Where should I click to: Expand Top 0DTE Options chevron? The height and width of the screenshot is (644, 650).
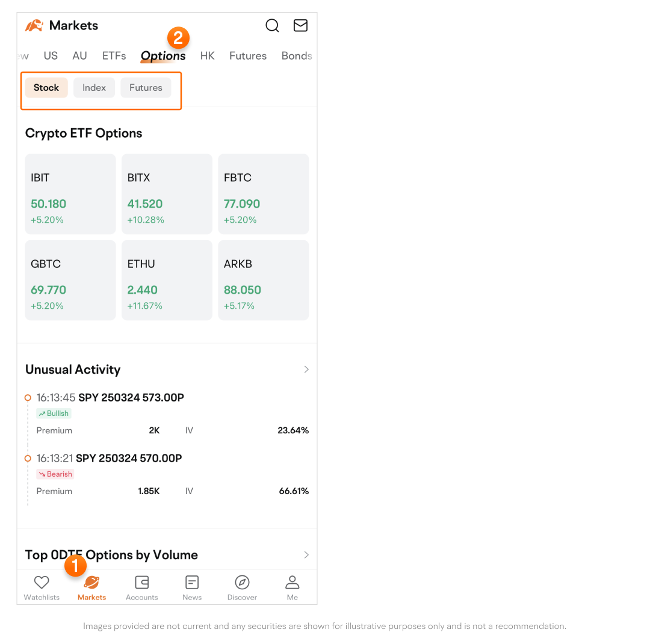[x=306, y=555]
